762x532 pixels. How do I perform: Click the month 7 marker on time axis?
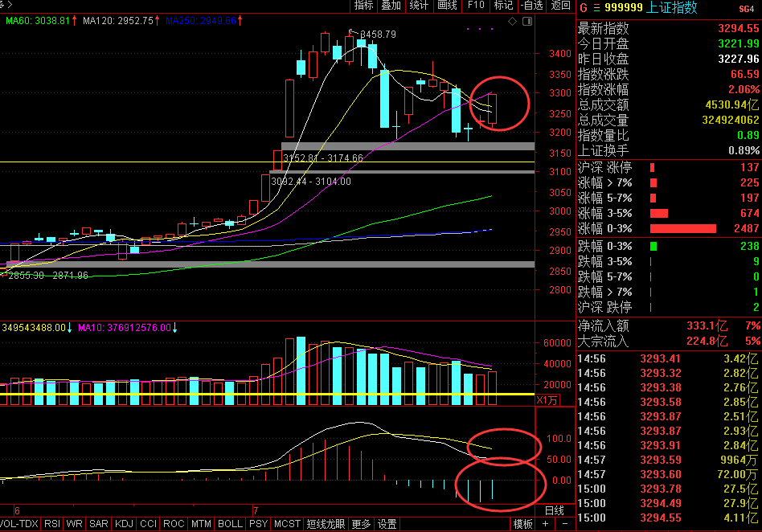tap(255, 510)
